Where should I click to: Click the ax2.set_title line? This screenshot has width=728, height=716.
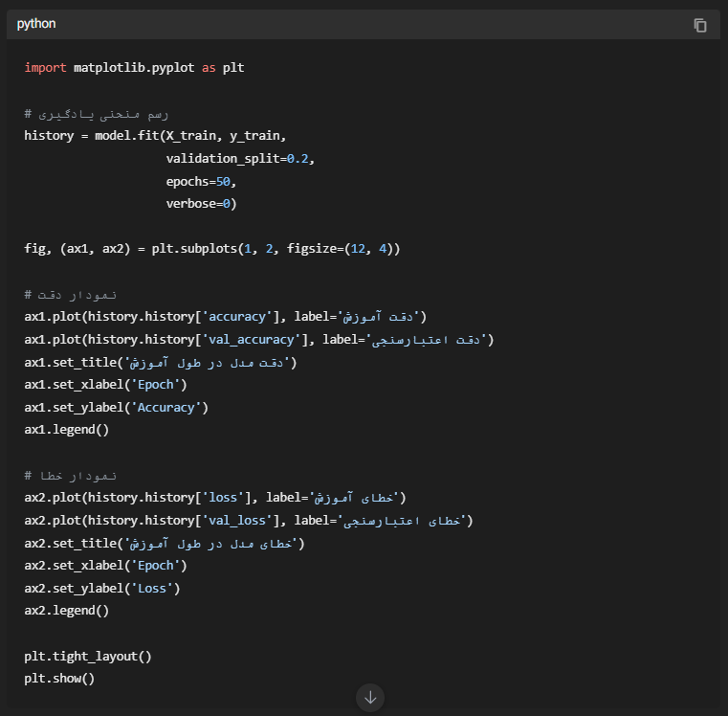(x=165, y=543)
